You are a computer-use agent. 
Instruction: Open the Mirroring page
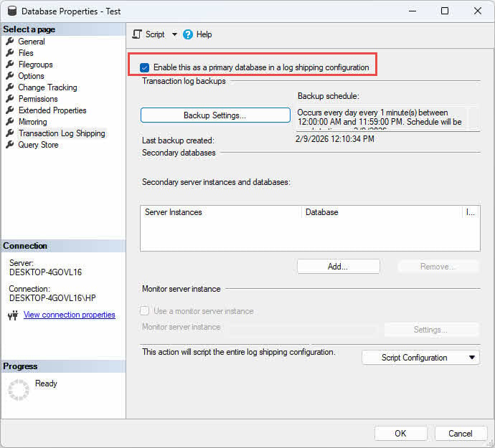tap(33, 122)
